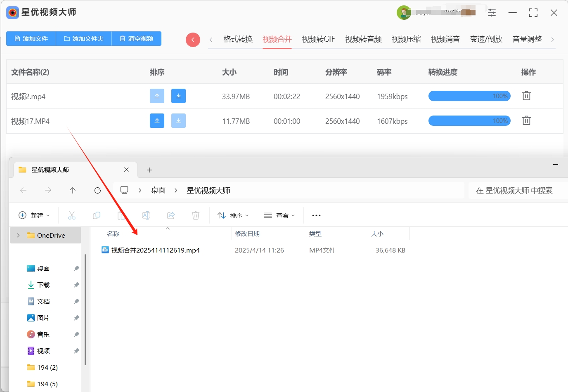This screenshot has height=392, width=568.
Task: Move 视频17.MP4 down in order
Action: coord(178,120)
